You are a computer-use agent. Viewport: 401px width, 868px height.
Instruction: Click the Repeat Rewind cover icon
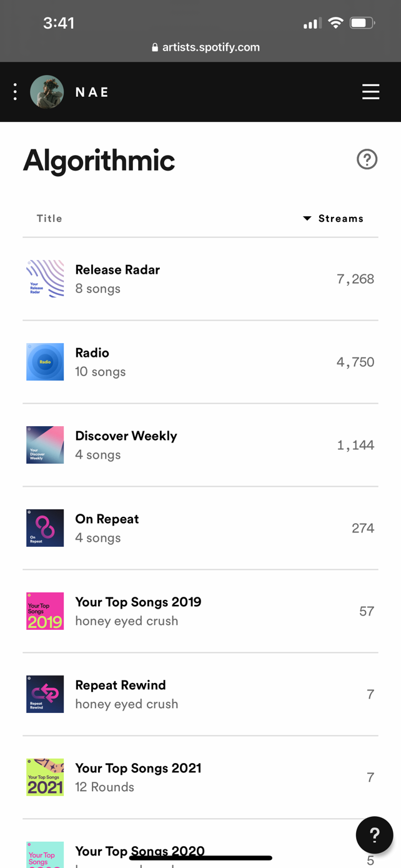pyautogui.click(x=45, y=694)
